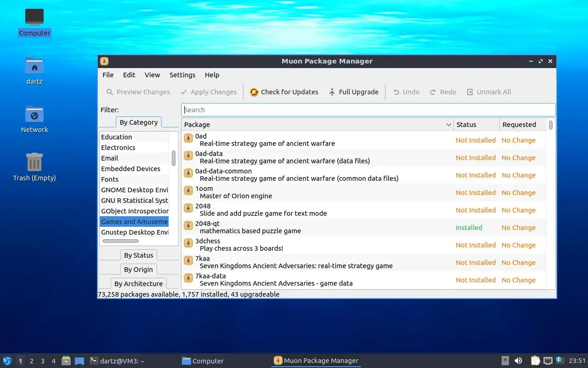Switch to the By Category filter tab
Image resolution: width=588 pixels, height=368 pixels.
tap(138, 122)
